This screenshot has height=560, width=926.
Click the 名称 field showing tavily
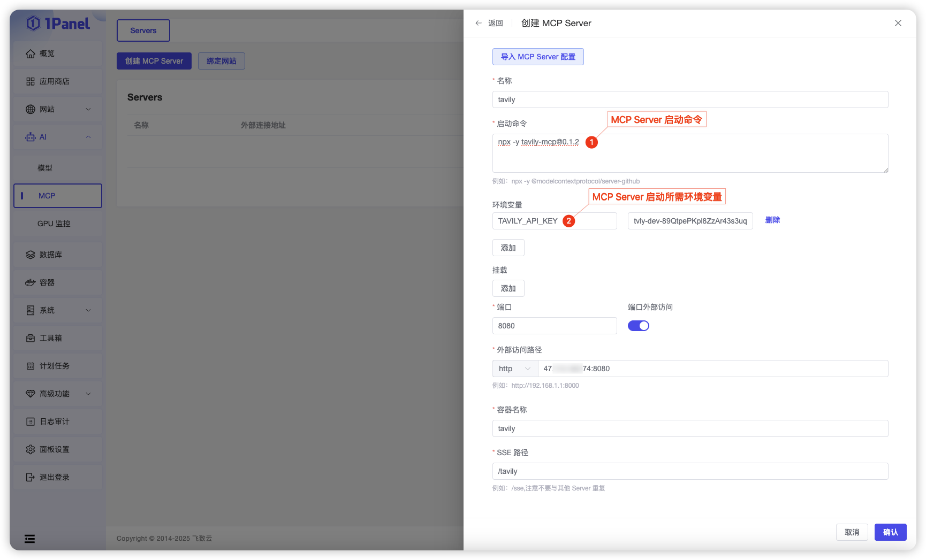(690, 99)
